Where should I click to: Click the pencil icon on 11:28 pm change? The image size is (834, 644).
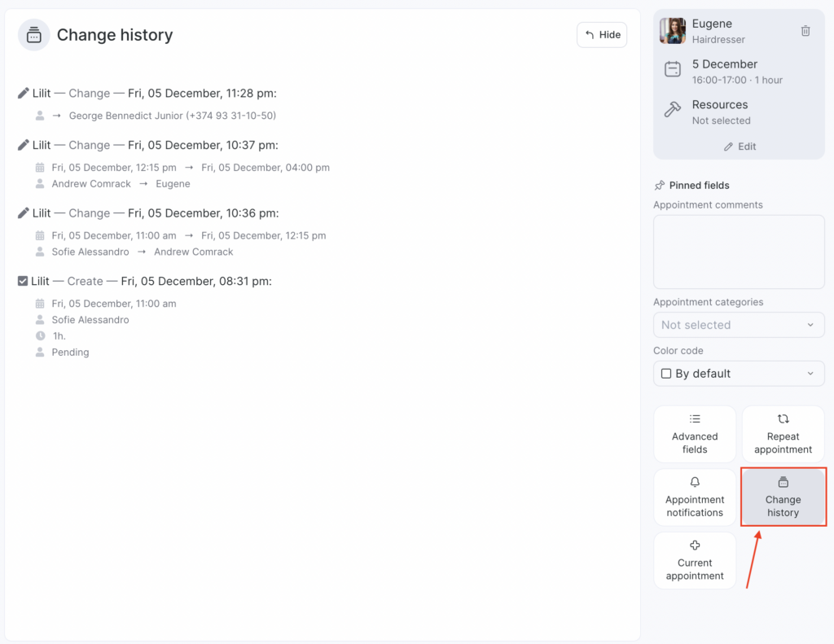[x=24, y=94]
